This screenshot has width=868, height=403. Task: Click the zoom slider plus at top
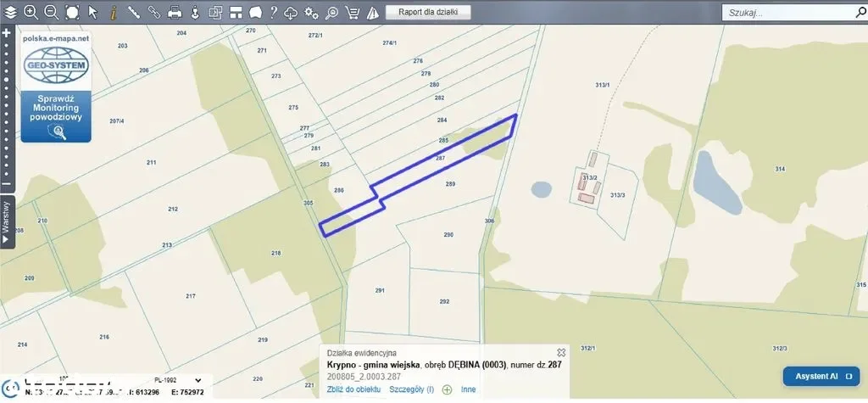6,33
